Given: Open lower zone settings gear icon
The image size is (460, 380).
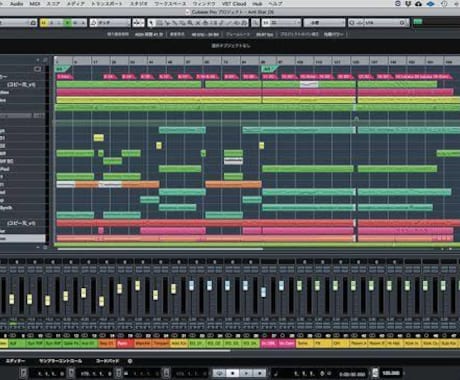Looking at the screenshot, I should [130, 361].
